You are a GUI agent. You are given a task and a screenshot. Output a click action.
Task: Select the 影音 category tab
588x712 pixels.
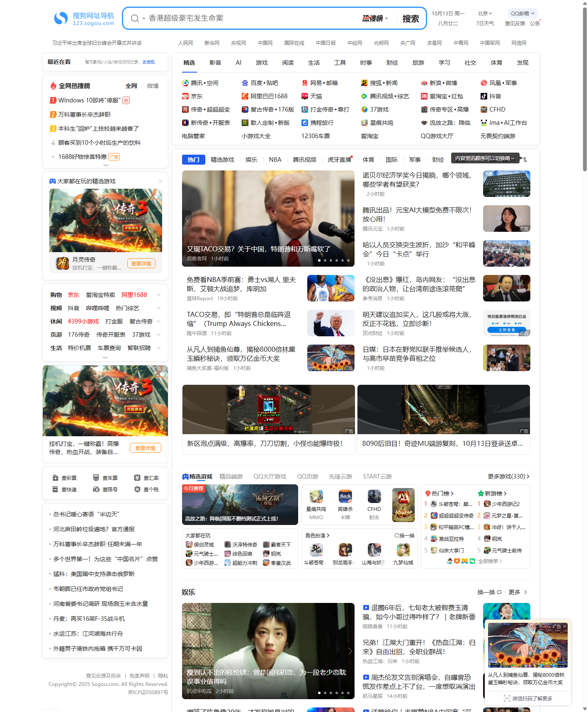click(x=215, y=63)
